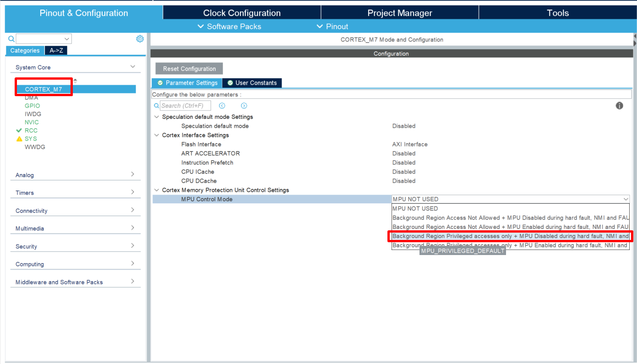This screenshot has height=364, width=637.
Task: Collapse the Speculation default mode Settings group
Action: [157, 117]
